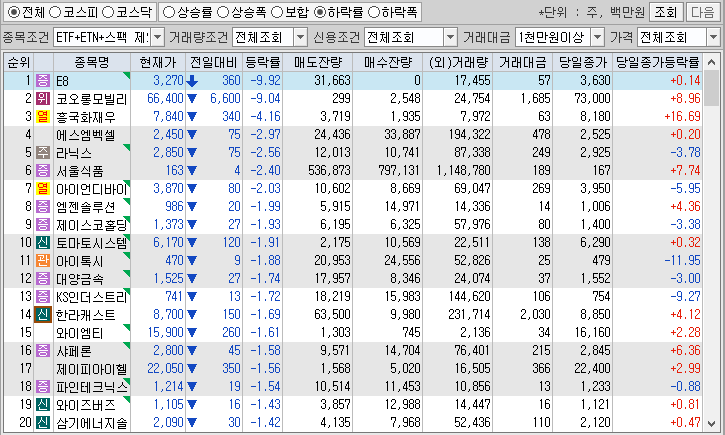Sort by 당일종가등락률 column header
The image size is (725, 435).
tap(657, 62)
